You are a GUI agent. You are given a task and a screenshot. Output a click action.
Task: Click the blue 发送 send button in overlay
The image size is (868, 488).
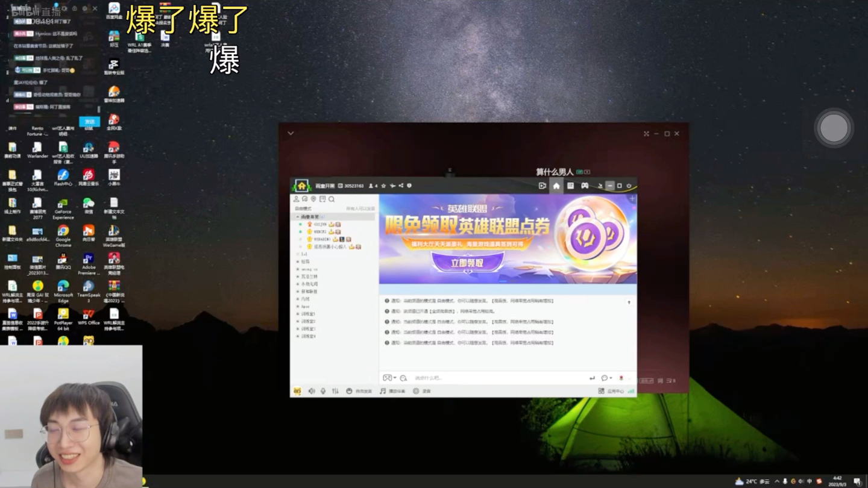(89, 121)
